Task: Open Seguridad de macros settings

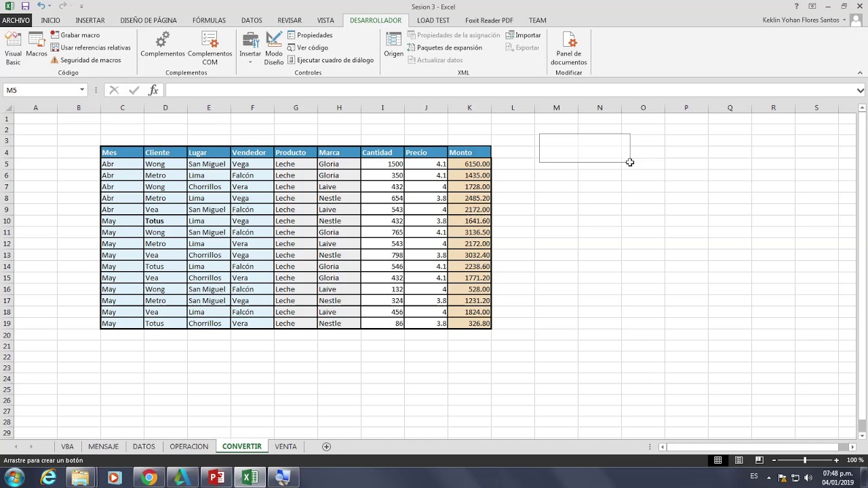Action: point(86,60)
